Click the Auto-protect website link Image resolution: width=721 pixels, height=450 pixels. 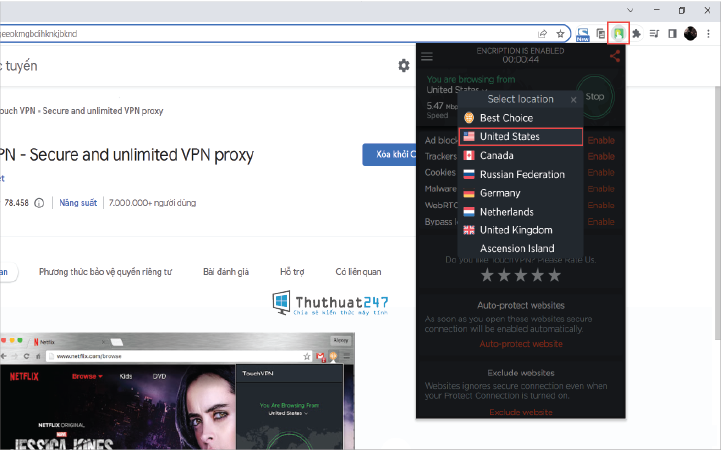(521, 344)
